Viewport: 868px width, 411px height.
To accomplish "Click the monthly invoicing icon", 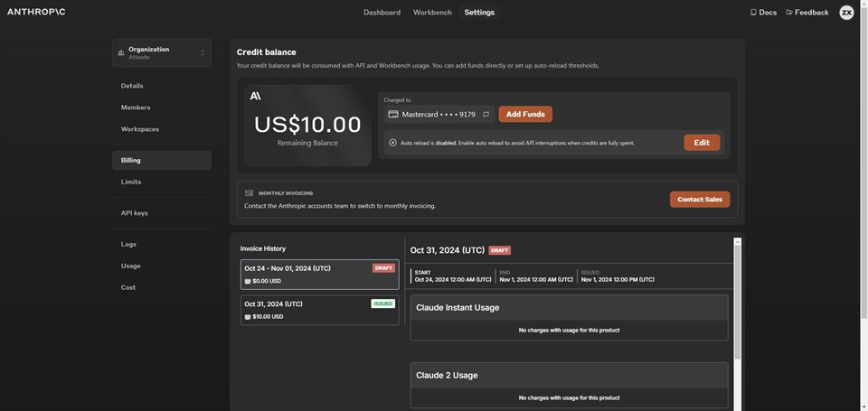I will [250, 193].
